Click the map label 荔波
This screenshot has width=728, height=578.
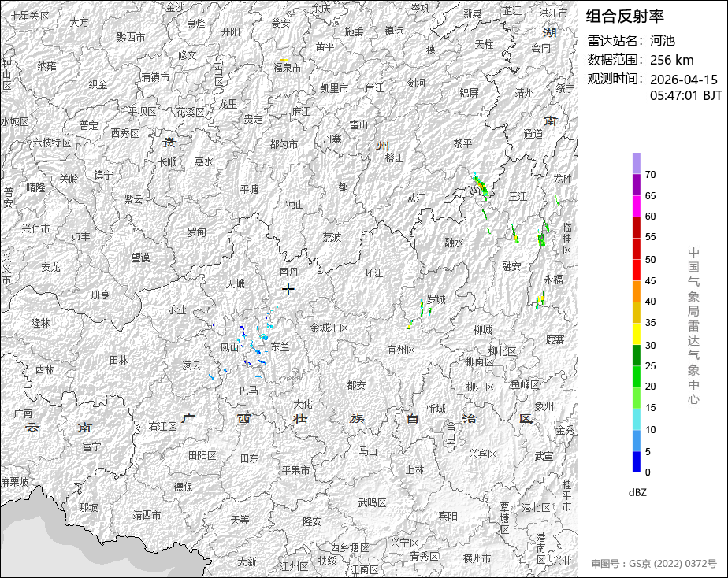click(x=332, y=238)
